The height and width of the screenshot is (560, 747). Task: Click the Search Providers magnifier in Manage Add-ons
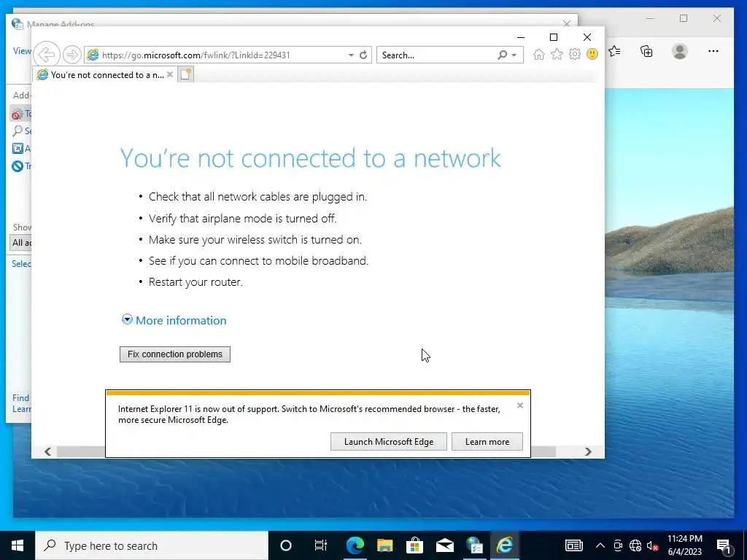[x=18, y=131]
